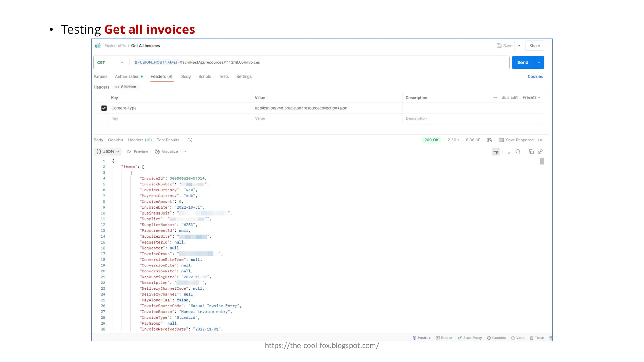Open Cookies in the bottom status bar
Viewport: 644px width, 362px height.
pyautogui.click(x=497, y=338)
